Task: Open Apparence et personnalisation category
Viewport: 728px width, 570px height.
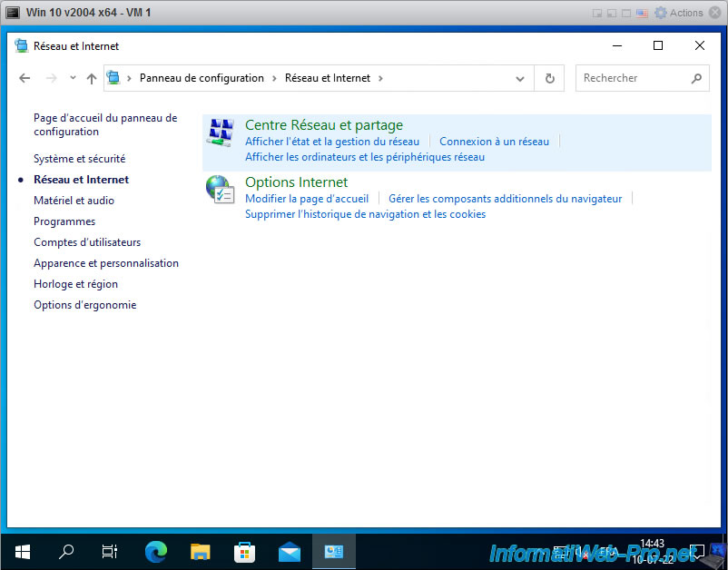Action: coord(106,263)
